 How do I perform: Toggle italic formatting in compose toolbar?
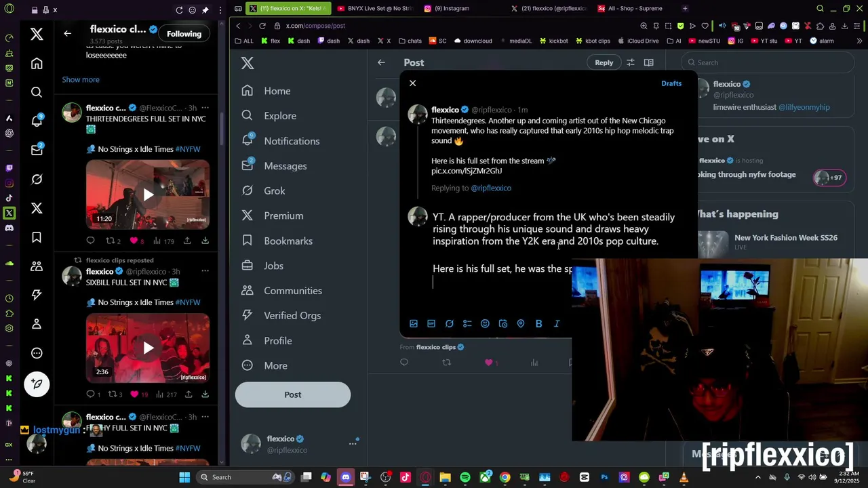557,324
